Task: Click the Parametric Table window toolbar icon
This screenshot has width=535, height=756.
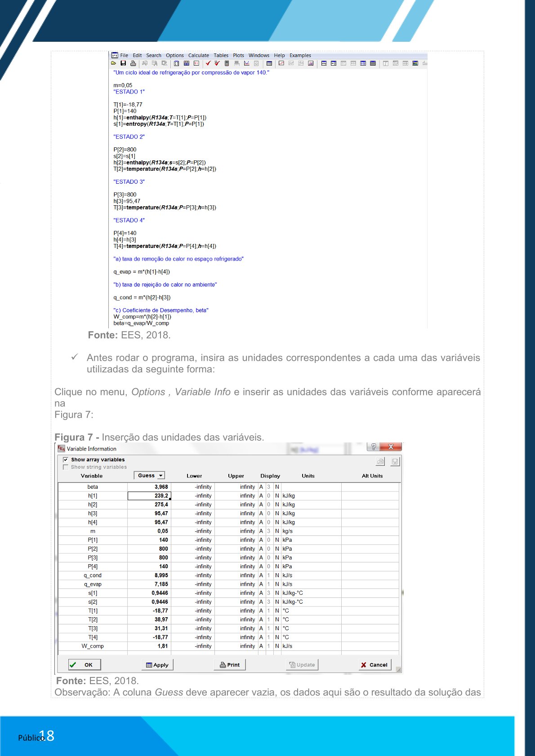Action: [373, 63]
